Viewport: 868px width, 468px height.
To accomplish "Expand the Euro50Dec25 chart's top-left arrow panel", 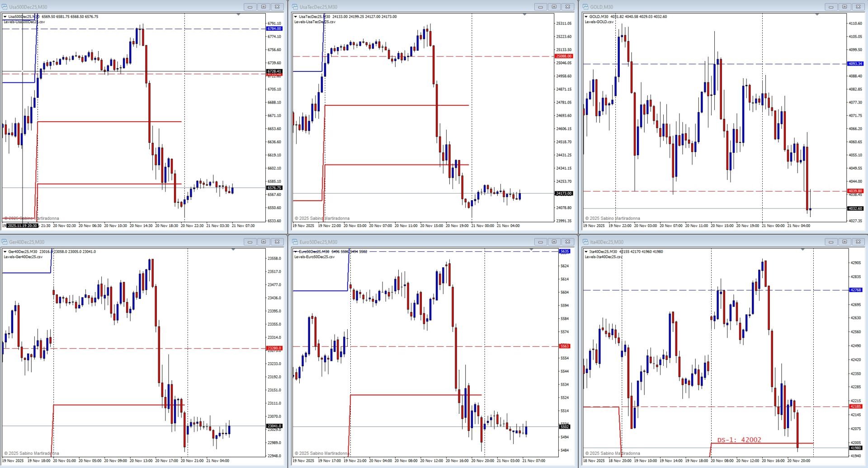I will click(296, 252).
